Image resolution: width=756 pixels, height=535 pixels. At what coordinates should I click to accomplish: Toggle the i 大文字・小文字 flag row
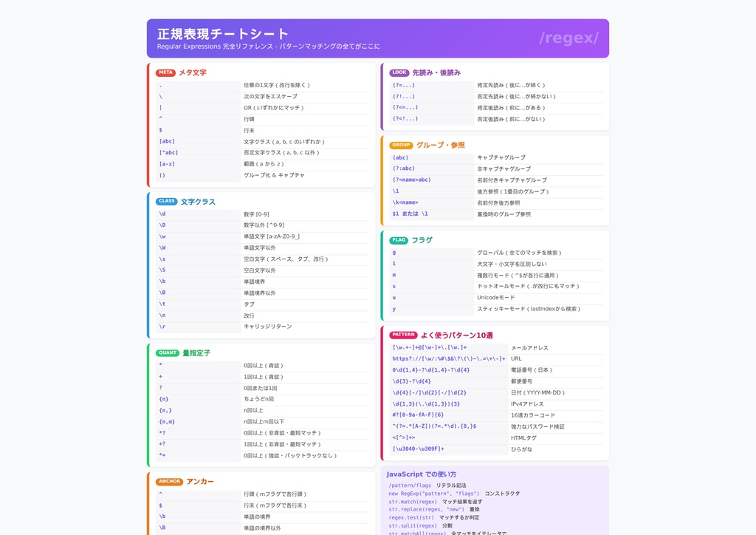(x=495, y=262)
